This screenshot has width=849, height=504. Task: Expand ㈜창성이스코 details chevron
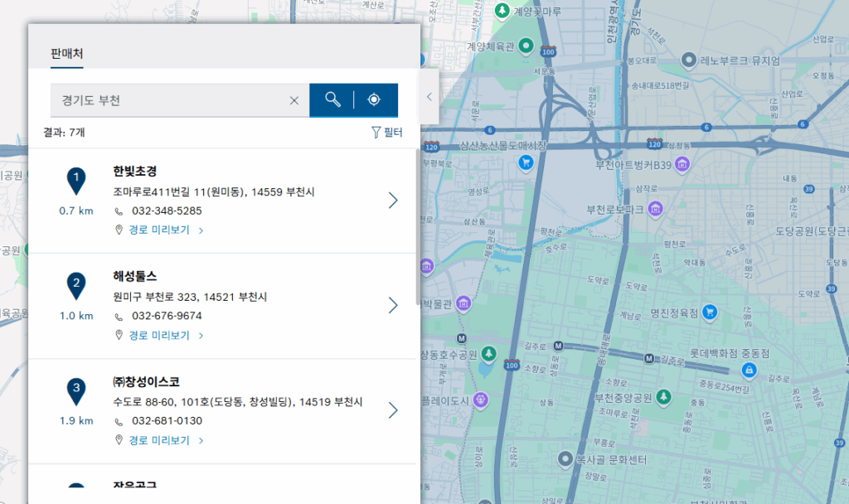tap(393, 410)
